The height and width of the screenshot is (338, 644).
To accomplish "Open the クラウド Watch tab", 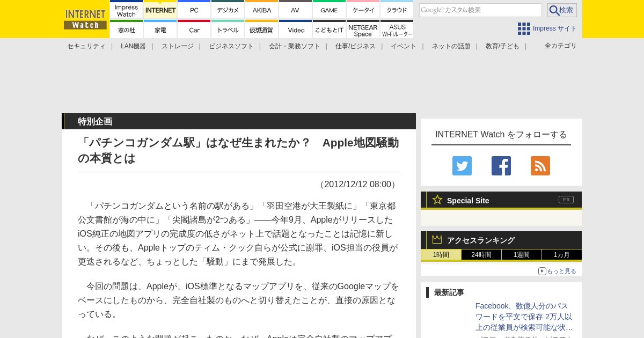I will [x=397, y=10].
